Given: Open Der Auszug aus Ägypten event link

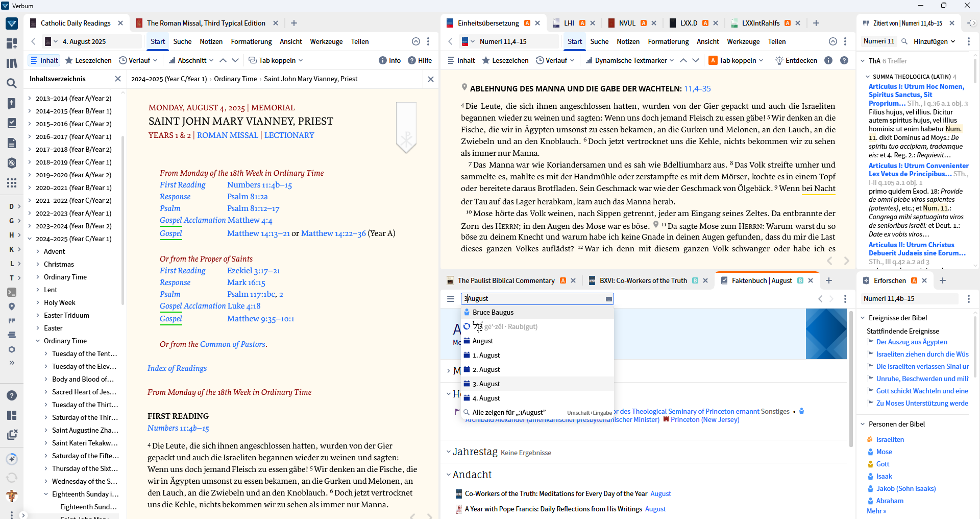Looking at the screenshot, I should click(x=912, y=342).
